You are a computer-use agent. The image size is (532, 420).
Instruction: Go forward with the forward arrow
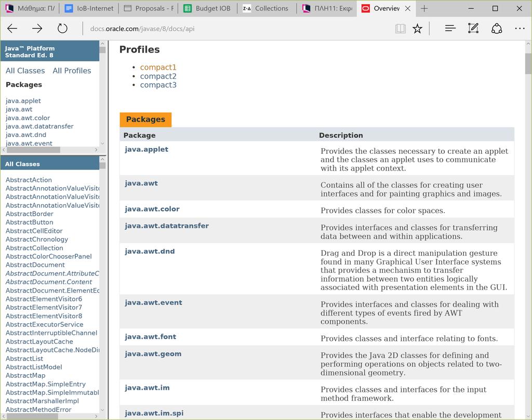37,29
